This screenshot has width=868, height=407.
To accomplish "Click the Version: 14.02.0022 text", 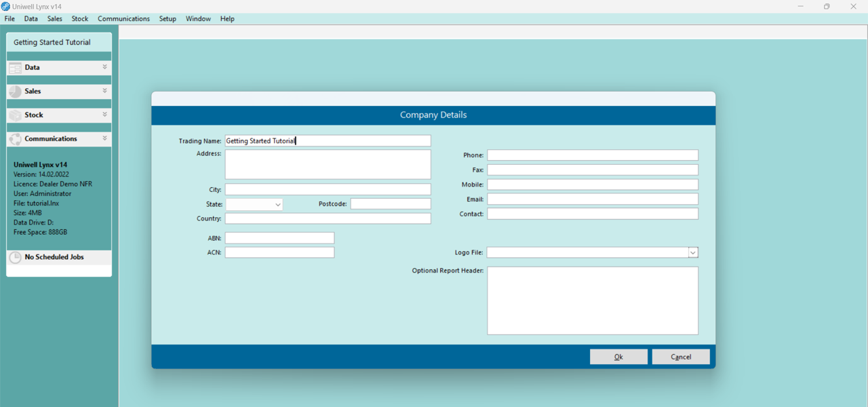I will [41, 174].
